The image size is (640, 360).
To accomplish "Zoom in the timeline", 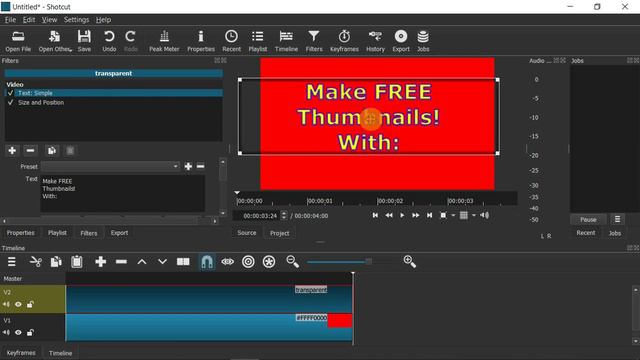I will click(409, 262).
